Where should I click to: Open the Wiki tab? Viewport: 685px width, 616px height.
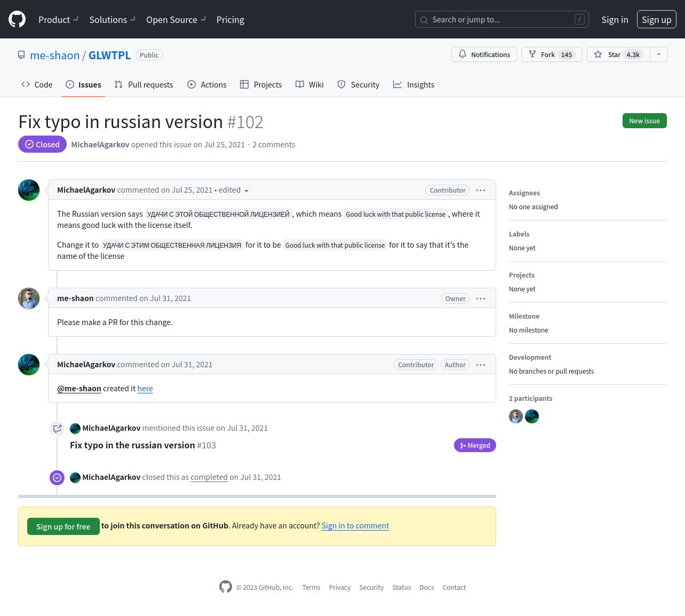coord(309,84)
